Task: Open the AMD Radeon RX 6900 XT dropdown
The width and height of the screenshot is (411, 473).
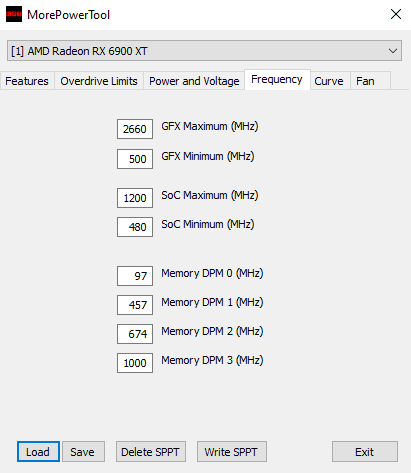Action: 204,51
